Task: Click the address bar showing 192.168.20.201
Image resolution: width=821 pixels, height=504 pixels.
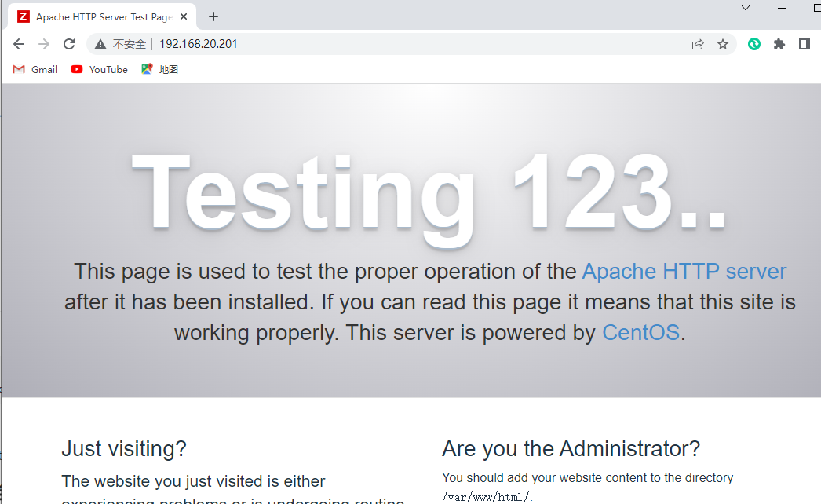Action: (x=392, y=44)
